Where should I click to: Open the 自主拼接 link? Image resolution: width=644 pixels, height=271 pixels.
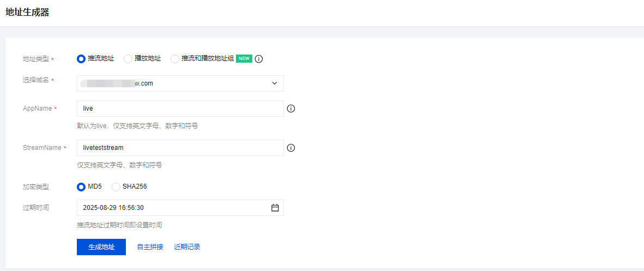click(150, 247)
